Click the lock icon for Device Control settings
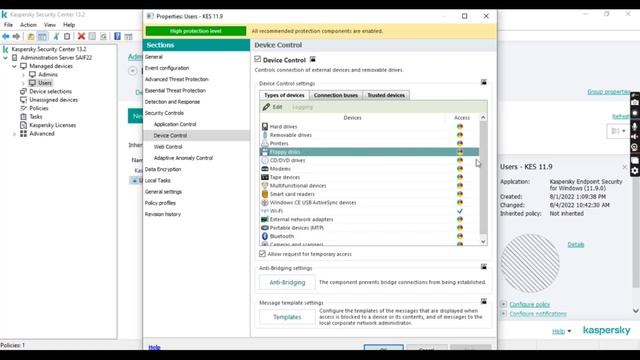Viewport: 640px width, 360px height. [484, 82]
